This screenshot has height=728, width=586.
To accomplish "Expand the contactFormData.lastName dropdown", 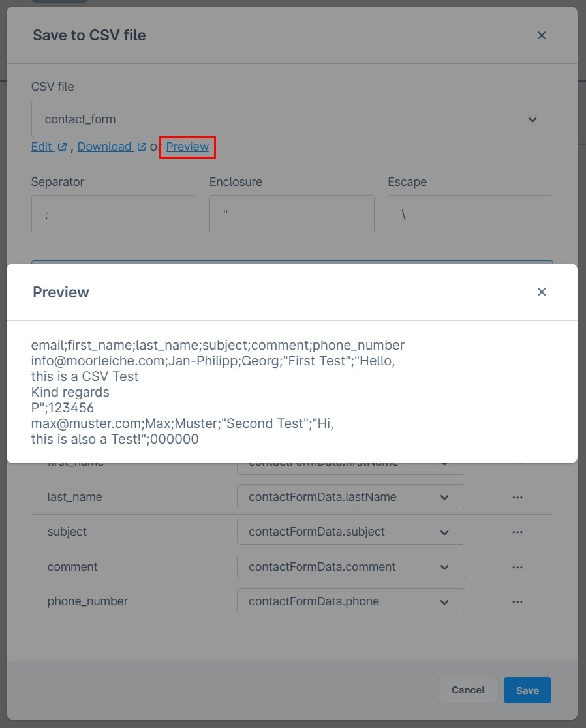I will coord(350,497).
